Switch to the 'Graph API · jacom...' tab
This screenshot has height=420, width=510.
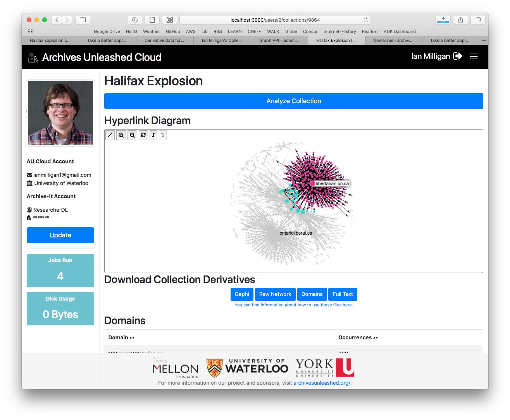pos(279,40)
